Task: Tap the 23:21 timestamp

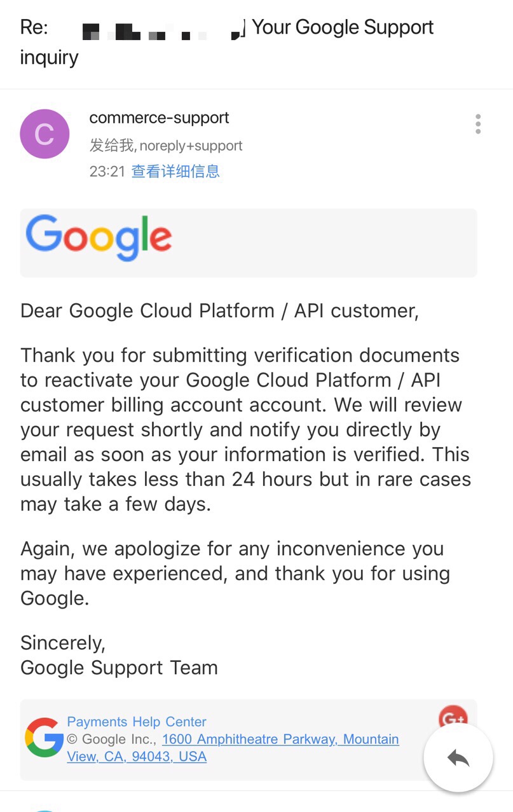Action: (x=107, y=171)
